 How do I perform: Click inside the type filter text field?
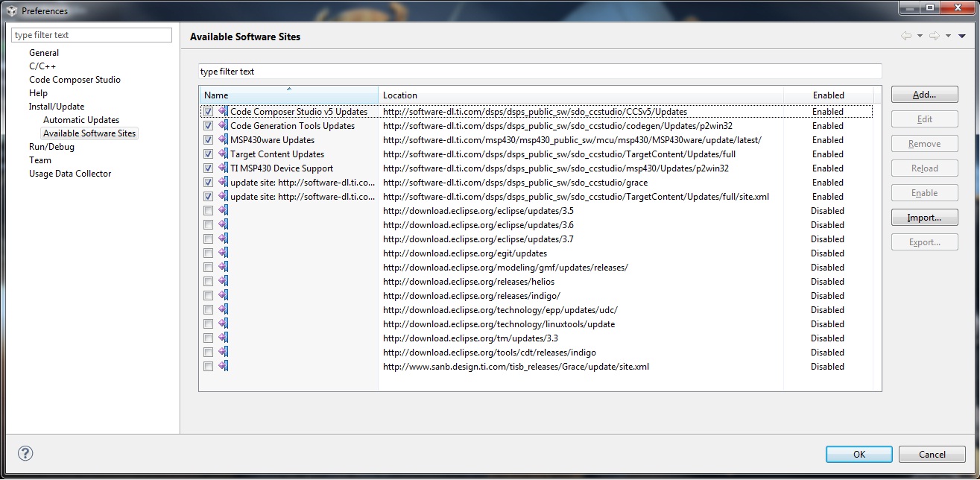(89, 34)
